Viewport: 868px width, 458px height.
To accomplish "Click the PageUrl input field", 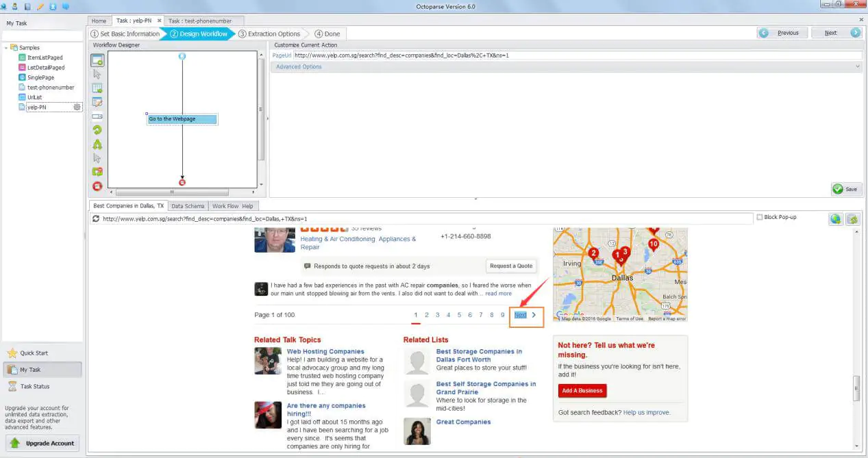I will pos(577,55).
